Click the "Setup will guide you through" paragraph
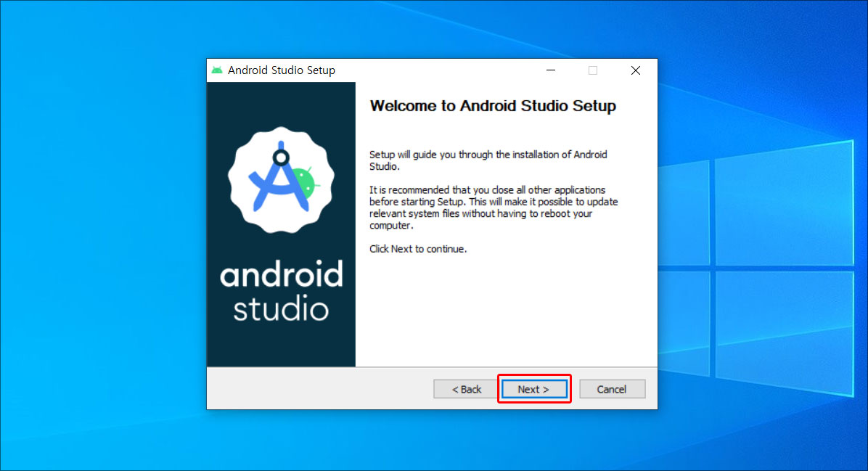The width and height of the screenshot is (868, 471). click(488, 160)
